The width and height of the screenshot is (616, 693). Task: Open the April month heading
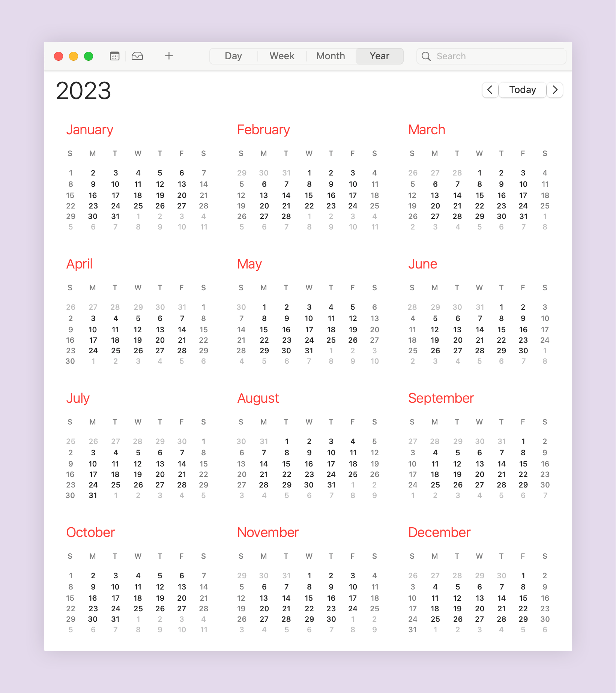pos(79,264)
